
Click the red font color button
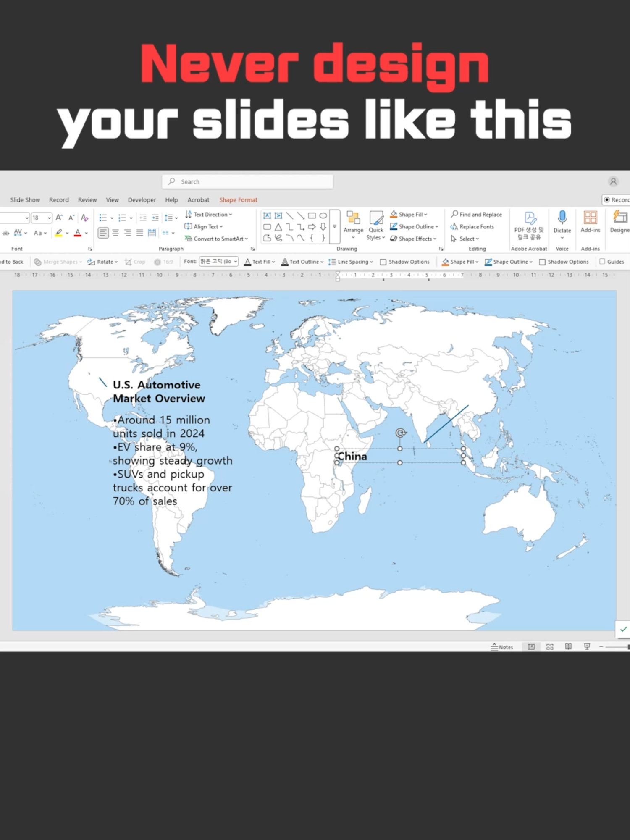point(78,233)
